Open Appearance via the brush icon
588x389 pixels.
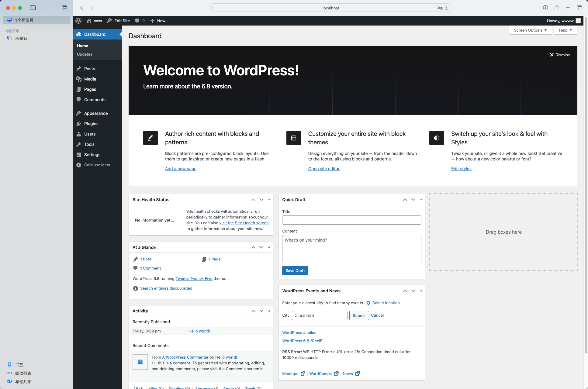(x=79, y=113)
